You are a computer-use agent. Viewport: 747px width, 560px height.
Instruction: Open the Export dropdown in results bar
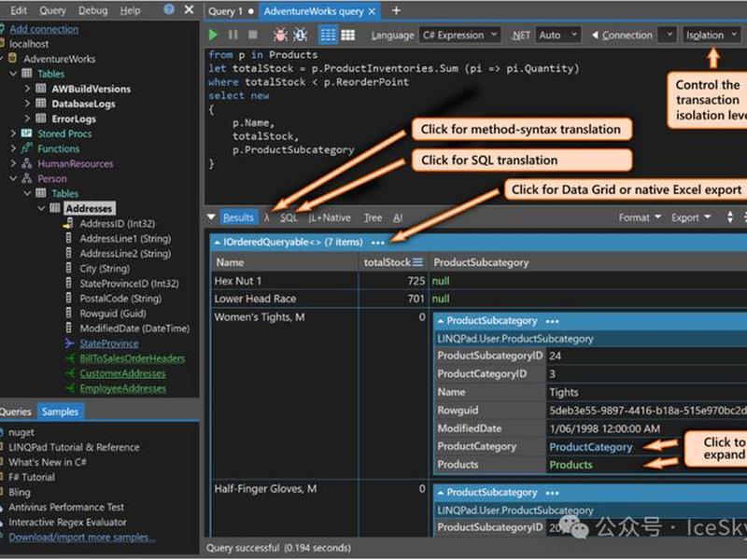point(691,217)
